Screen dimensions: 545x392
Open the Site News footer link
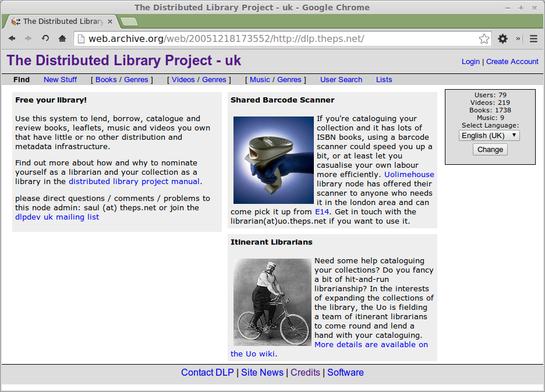coord(263,373)
